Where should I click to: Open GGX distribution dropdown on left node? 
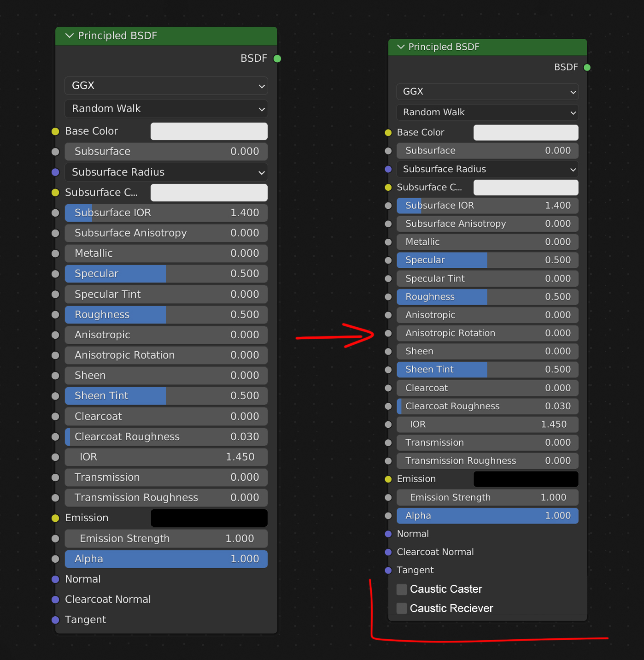[166, 86]
